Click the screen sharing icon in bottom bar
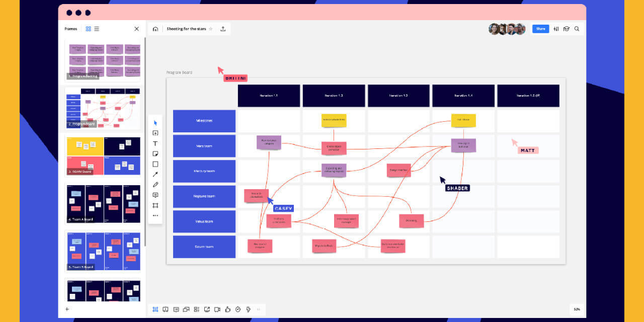This screenshot has height=322, width=644. (x=207, y=309)
